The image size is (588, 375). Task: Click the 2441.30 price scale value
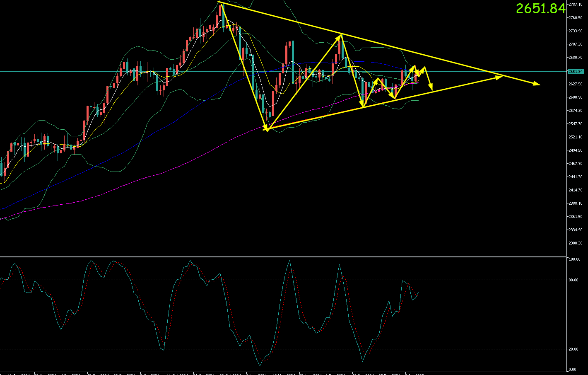576,177
